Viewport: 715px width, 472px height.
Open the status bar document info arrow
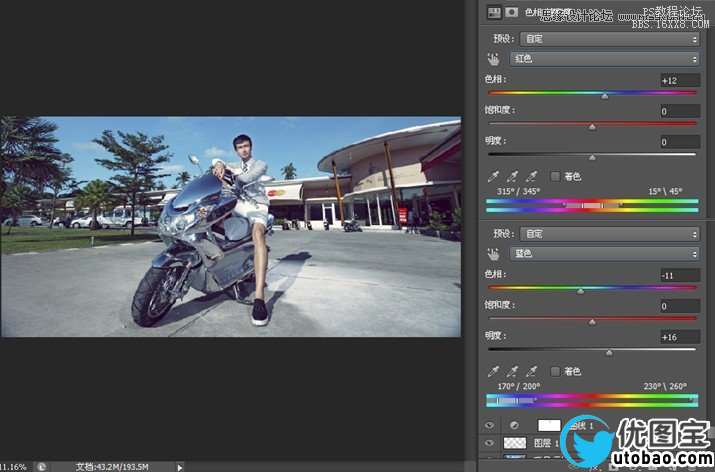click(x=179, y=467)
